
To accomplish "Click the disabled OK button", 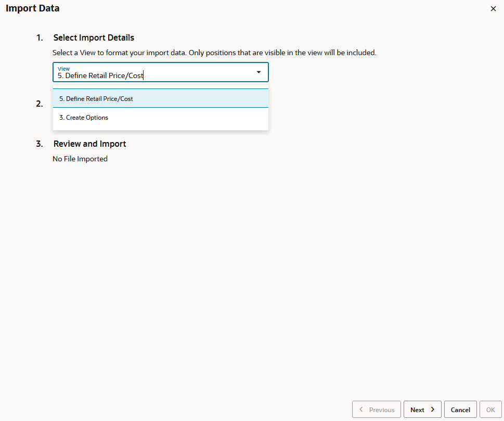I will 490,410.
